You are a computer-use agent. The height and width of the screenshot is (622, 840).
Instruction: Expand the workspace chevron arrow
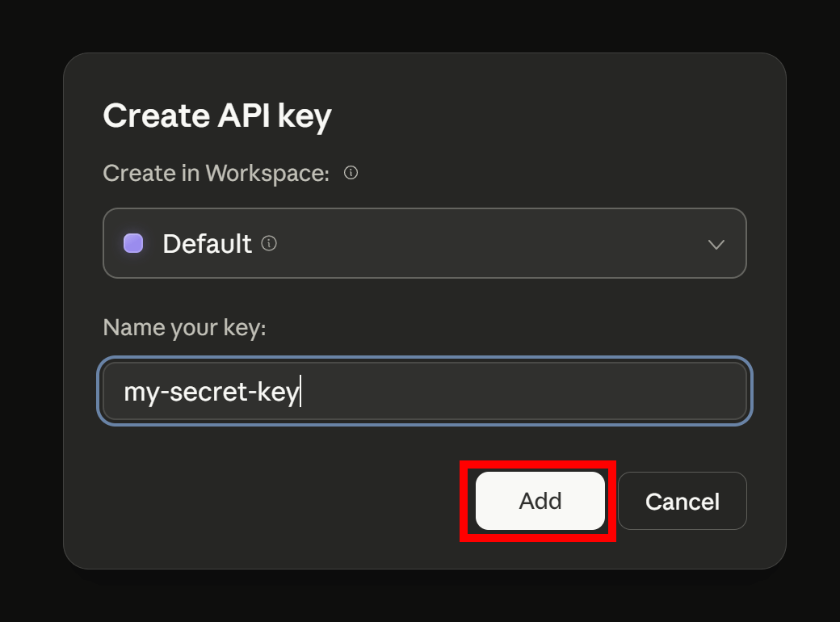click(716, 244)
